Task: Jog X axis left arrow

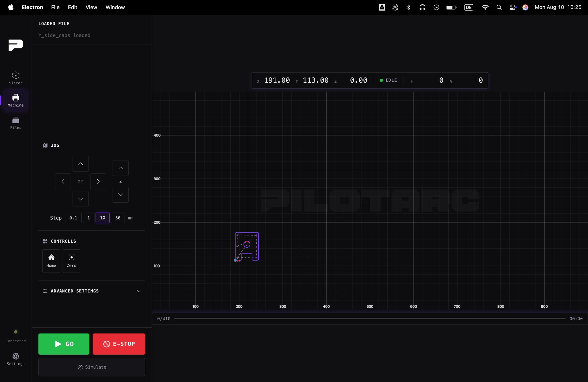Action: 63,181
